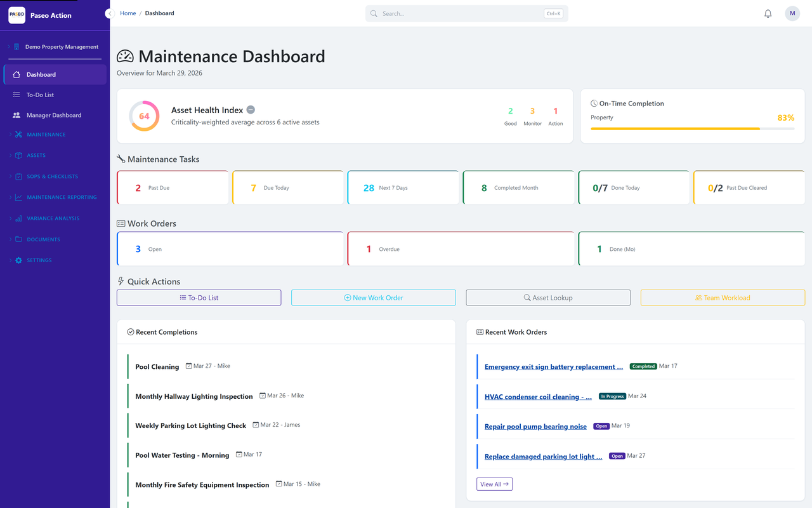Click the info icon next to Asset Health Index
Viewport: 812px width, 508px height.
tap(252, 109)
